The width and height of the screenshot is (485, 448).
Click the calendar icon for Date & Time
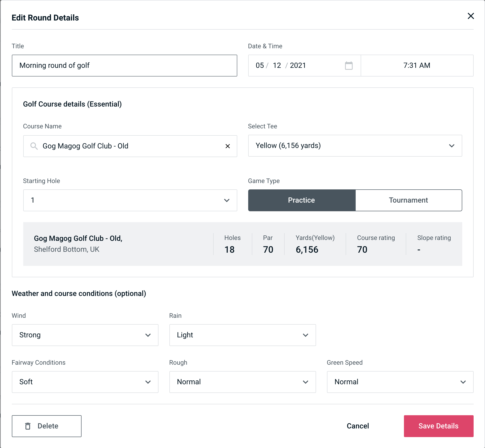click(x=349, y=66)
